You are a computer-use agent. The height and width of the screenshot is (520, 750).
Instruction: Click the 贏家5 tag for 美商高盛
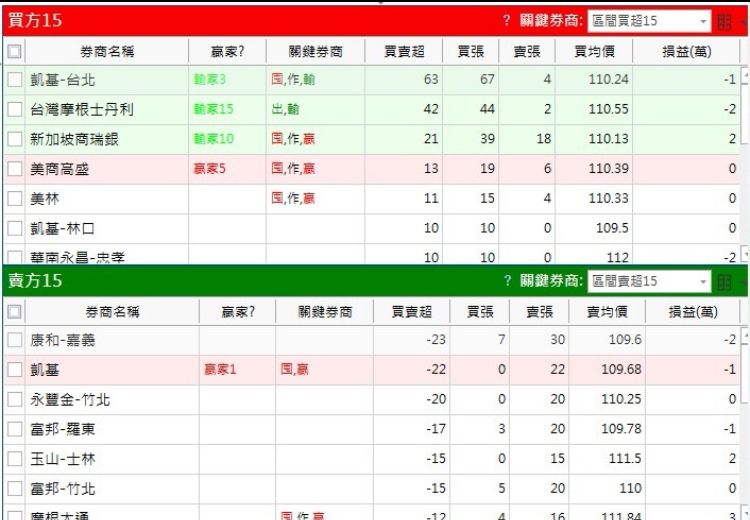[210, 168]
